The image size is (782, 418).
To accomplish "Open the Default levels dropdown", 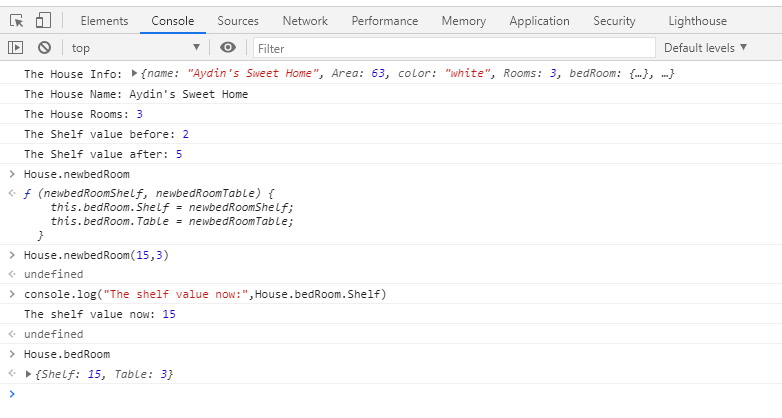I will click(x=705, y=48).
